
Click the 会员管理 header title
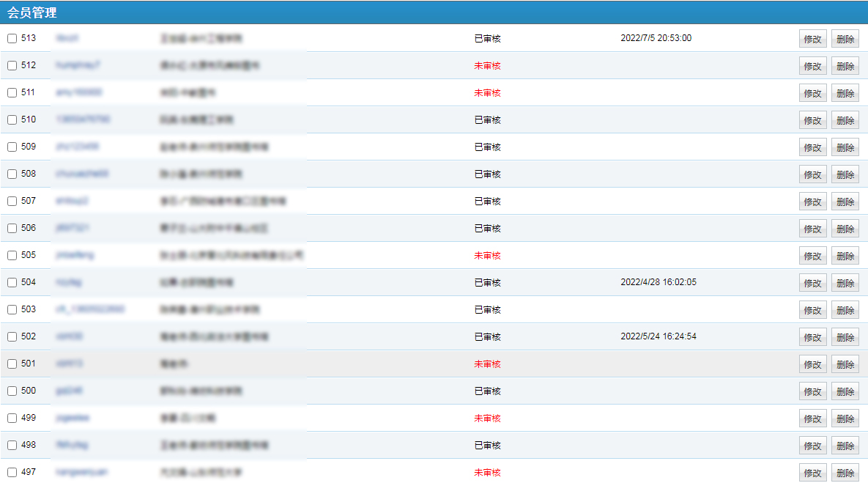coord(32,12)
